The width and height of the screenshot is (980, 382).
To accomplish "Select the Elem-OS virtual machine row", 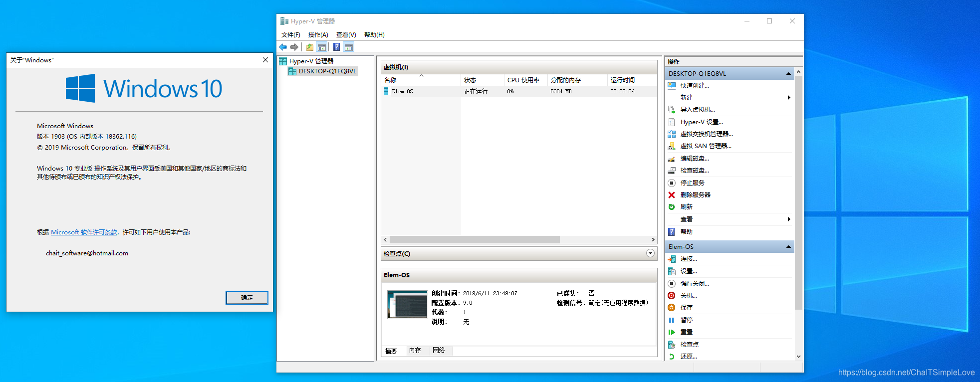I will point(519,92).
